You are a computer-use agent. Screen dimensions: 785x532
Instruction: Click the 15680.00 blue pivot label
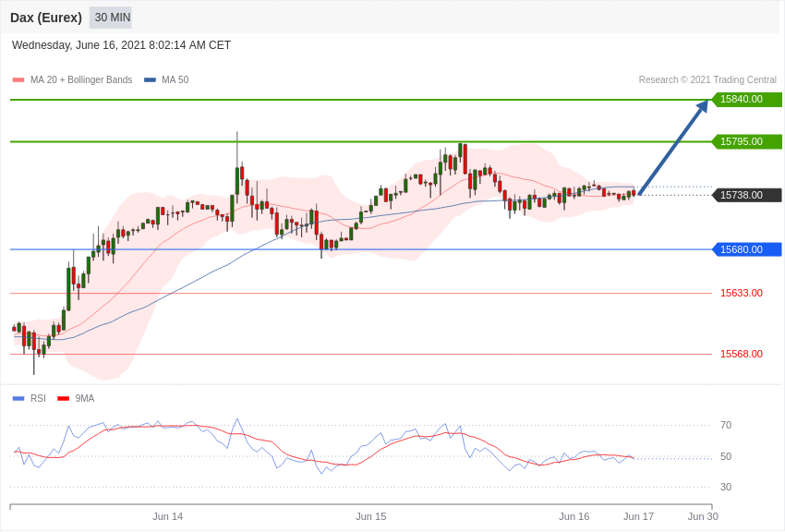[x=747, y=249]
